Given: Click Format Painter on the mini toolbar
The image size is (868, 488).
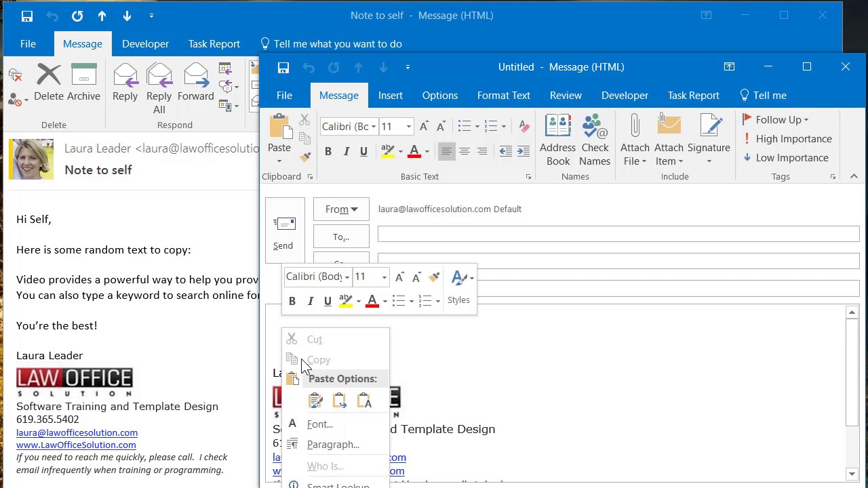Looking at the screenshot, I should pos(434,277).
